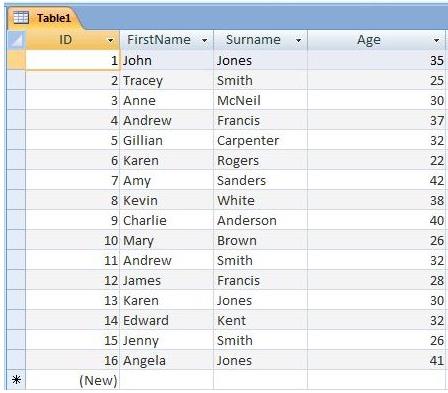
Task: Click the Surname cell containing McNeil
Action: pyautogui.click(x=260, y=100)
